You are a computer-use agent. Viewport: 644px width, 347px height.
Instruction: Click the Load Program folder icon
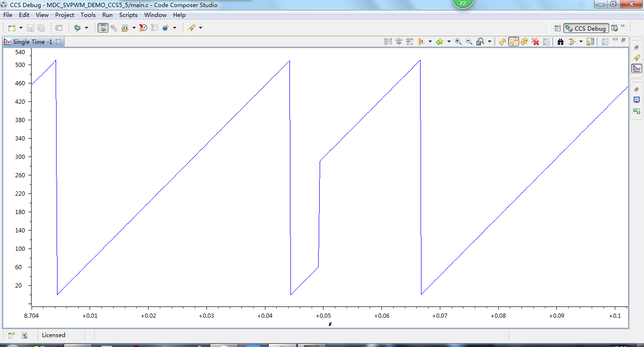click(124, 28)
